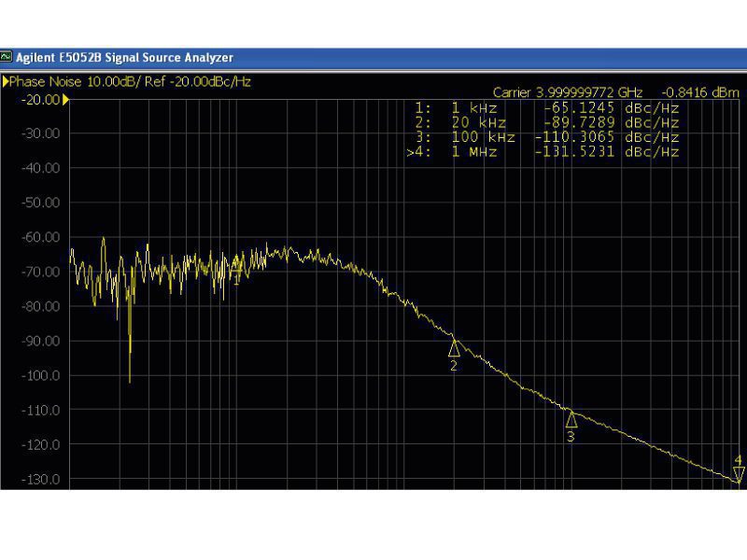Click the Agilent application icon in title bar
This screenshot has width=747, height=560.
(x=7, y=58)
